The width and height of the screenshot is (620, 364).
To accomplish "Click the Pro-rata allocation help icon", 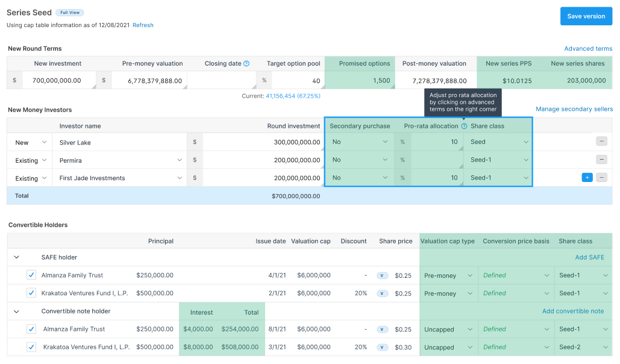I will [x=464, y=126].
